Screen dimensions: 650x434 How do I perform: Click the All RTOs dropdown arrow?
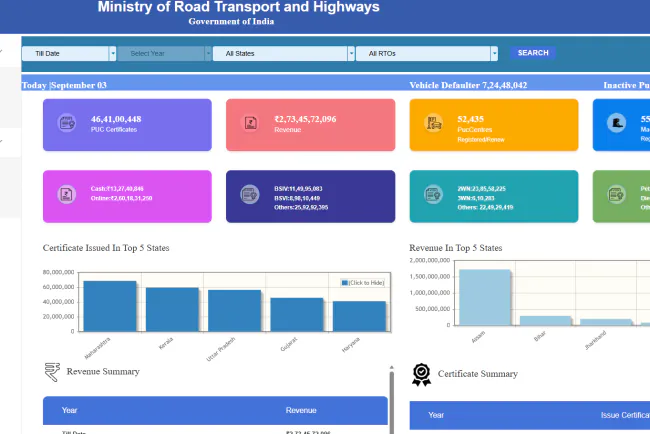(494, 53)
